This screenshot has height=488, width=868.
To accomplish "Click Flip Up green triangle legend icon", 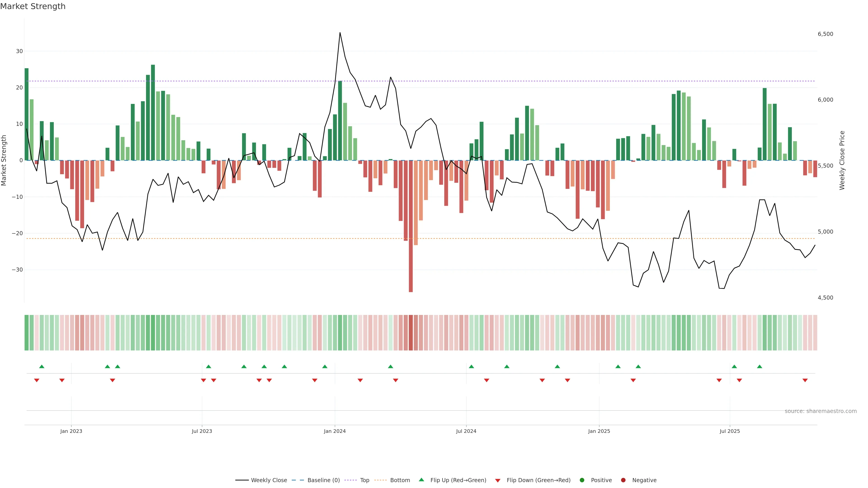I will (x=421, y=480).
